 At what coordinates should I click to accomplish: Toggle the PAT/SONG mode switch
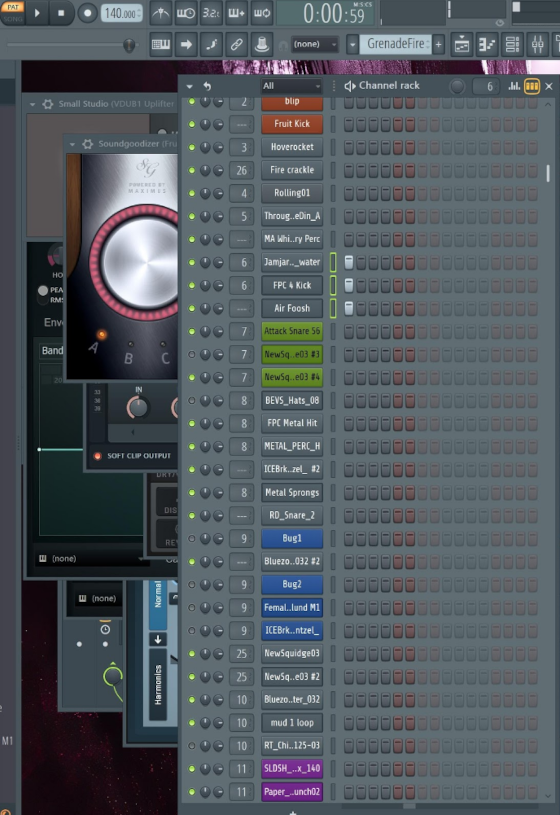click(x=12, y=12)
